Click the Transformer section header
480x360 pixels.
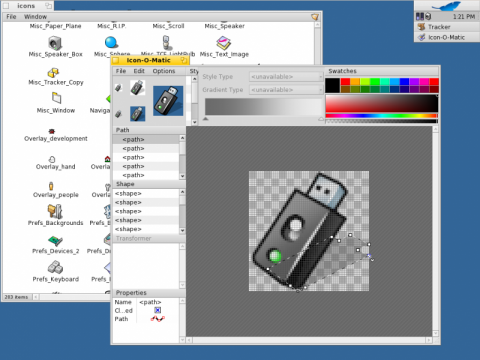149,238
